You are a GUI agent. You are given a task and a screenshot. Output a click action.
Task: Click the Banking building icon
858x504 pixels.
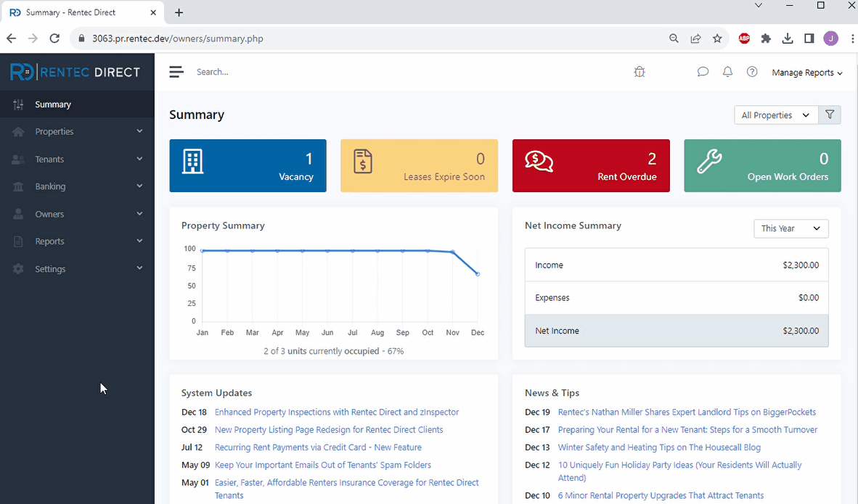pyautogui.click(x=18, y=186)
